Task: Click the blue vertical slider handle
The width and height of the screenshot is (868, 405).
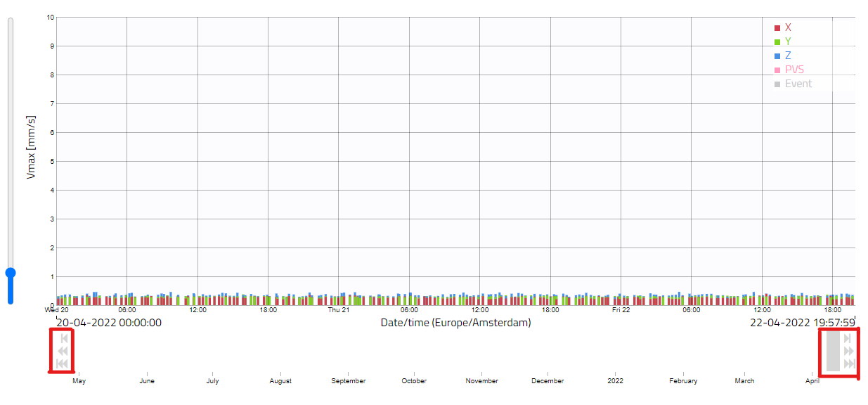Action: click(11, 273)
